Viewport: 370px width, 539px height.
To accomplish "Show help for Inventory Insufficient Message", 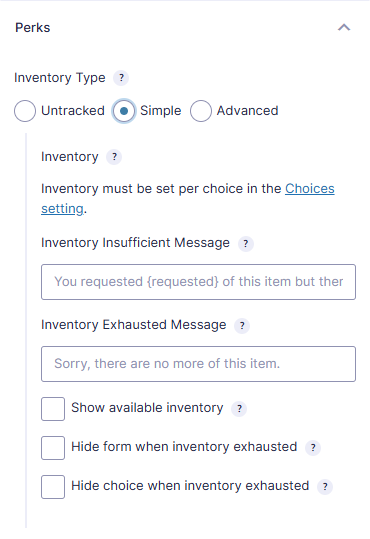I will click(246, 244).
